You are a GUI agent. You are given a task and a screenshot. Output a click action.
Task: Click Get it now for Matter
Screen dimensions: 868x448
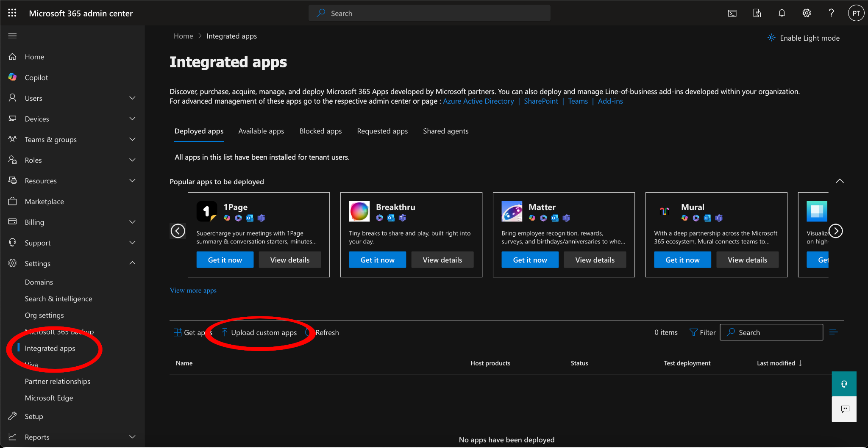pos(530,260)
